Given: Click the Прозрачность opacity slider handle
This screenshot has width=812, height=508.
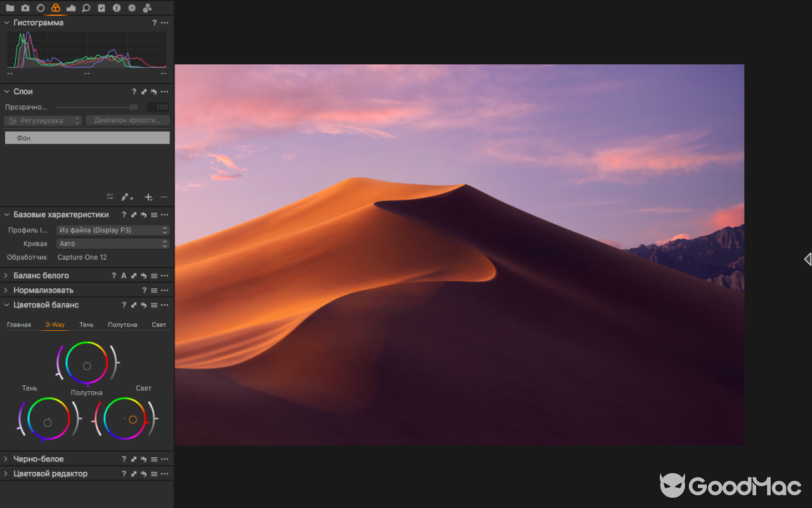Looking at the screenshot, I should [133, 107].
